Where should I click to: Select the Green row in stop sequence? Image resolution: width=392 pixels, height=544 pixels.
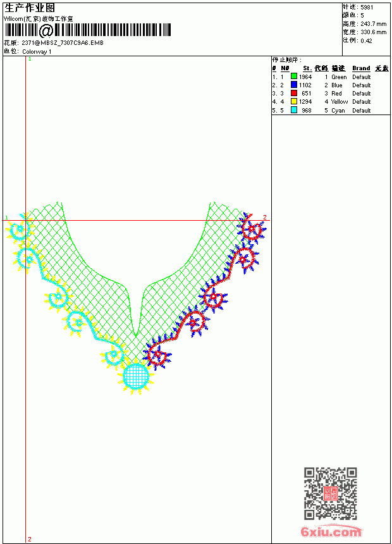pos(331,77)
